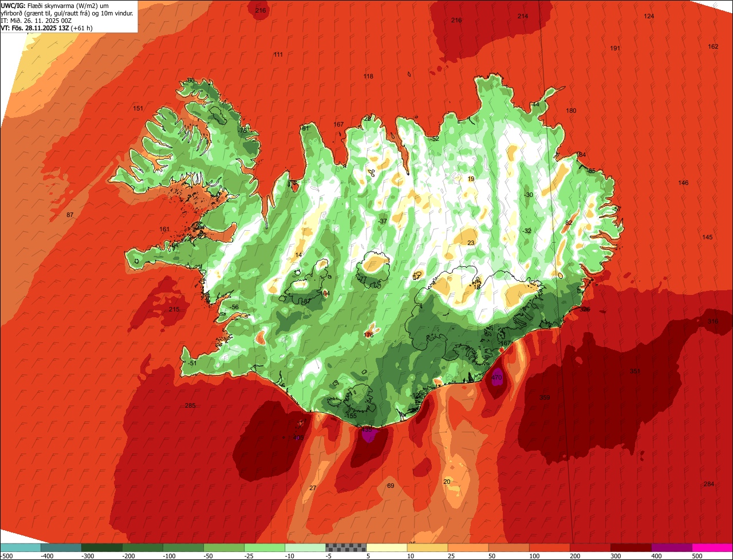Click the pale yellow 5 to 10 legend swatch
The width and height of the screenshot is (733, 560).
(387, 547)
